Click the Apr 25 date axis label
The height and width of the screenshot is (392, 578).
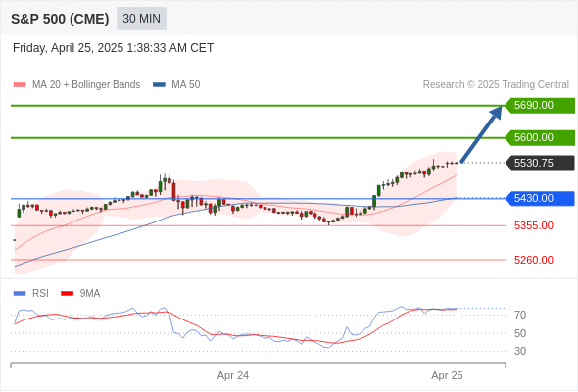tap(447, 375)
